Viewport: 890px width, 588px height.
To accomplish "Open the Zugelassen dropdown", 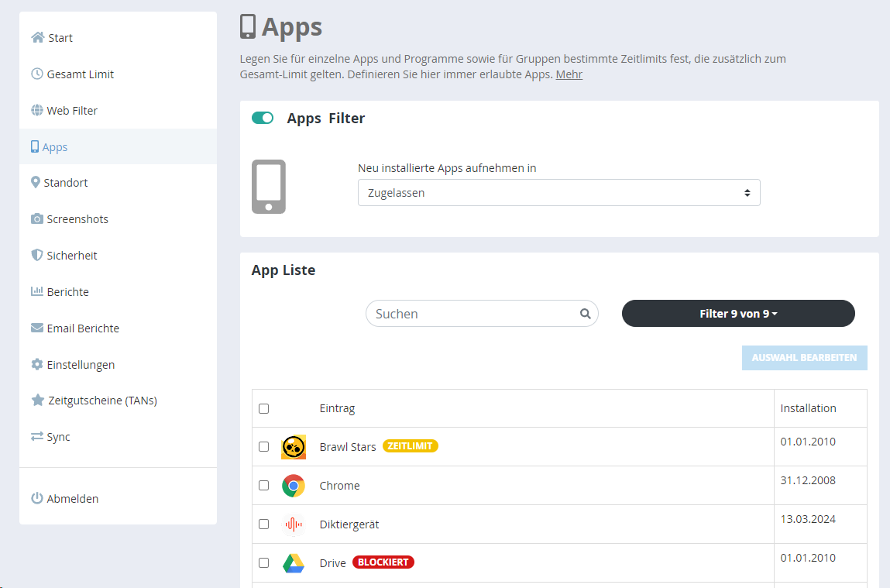I will pyautogui.click(x=559, y=193).
